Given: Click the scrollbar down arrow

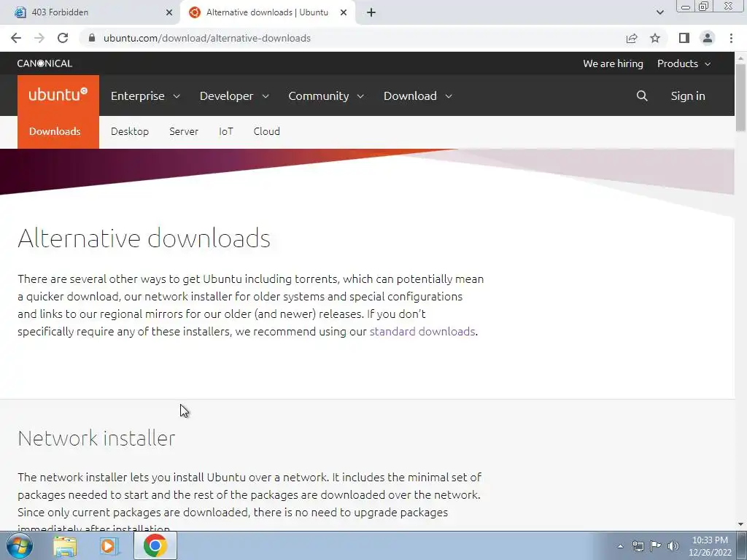Looking at the screenshot, I should (740, 525).
